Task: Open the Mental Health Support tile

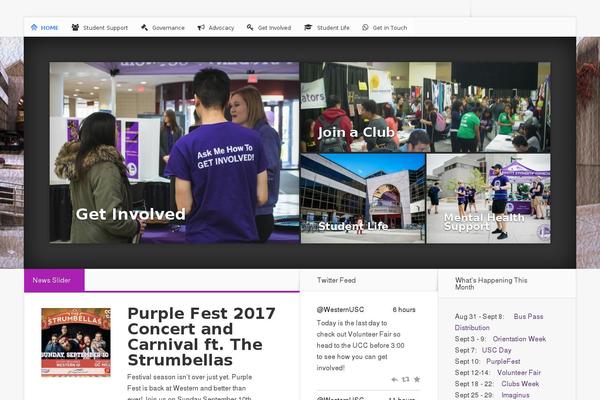Action: coord(489,199)
